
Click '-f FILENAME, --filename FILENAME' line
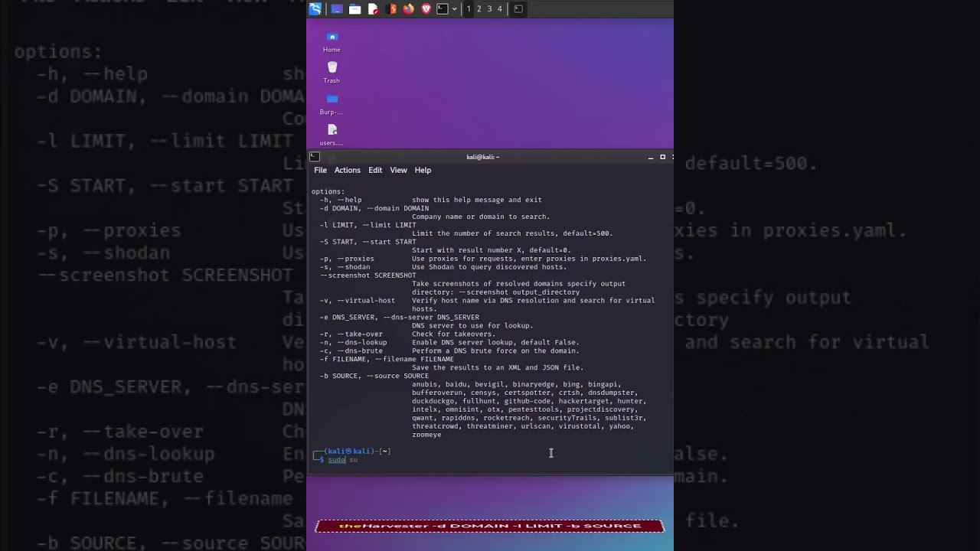(387, 360)
